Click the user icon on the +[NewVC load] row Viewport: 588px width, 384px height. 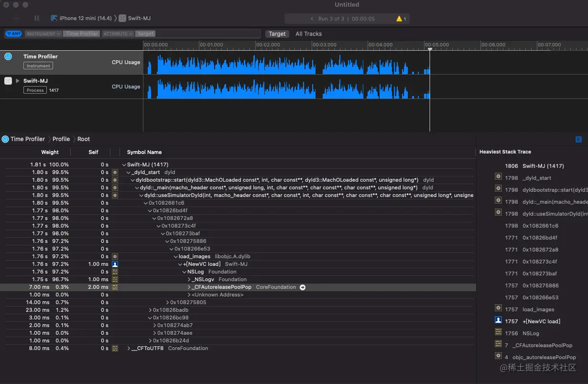pyautogui.click(x=115, y=264)
